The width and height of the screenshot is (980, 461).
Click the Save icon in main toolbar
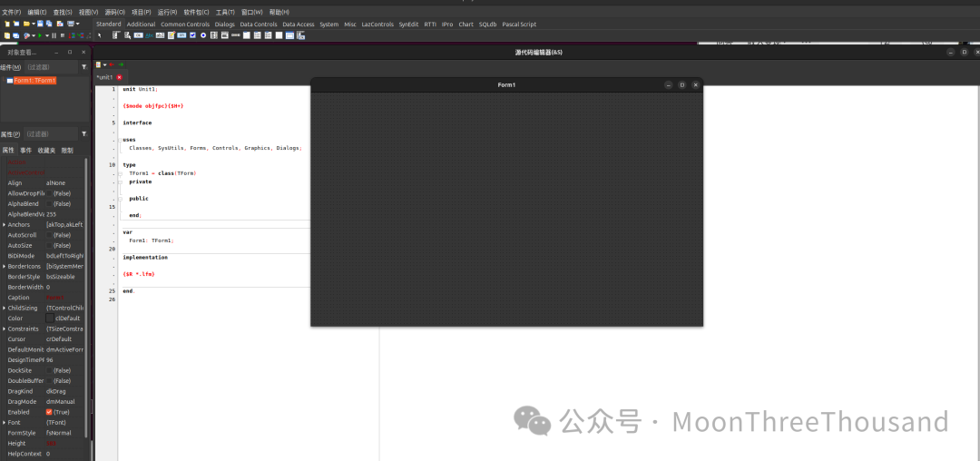coord(39,24)
